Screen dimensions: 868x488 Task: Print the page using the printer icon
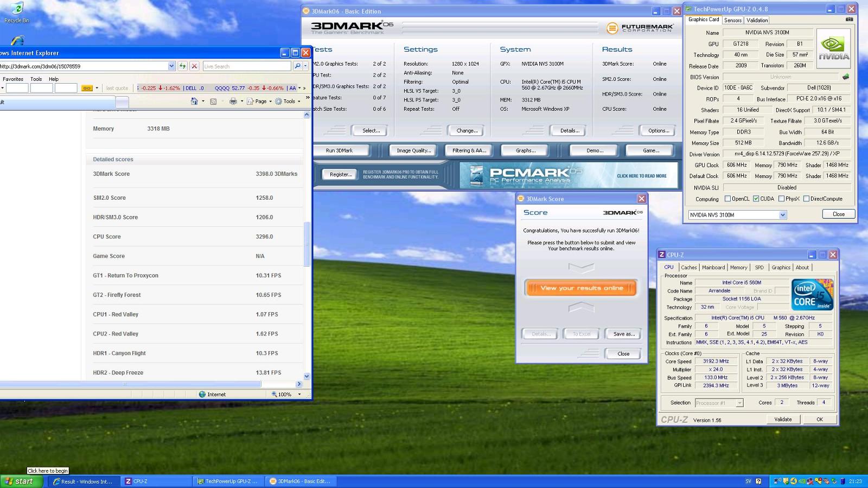tap(233, 101)
